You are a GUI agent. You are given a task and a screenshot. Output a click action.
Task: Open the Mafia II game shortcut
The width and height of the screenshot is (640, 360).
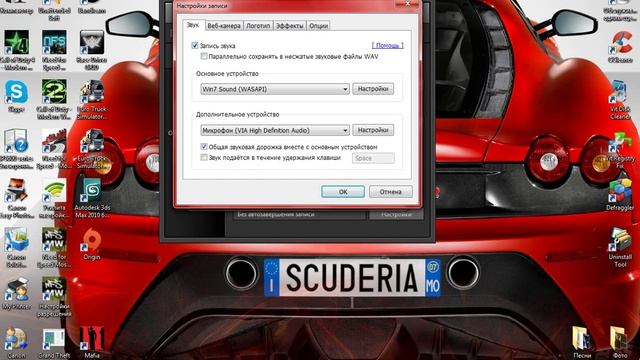pyautogui.click(x=92, y=339)
